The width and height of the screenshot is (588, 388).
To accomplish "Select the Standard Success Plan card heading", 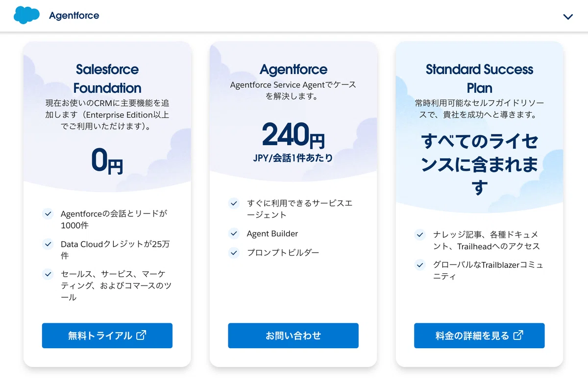I will 479,78.
